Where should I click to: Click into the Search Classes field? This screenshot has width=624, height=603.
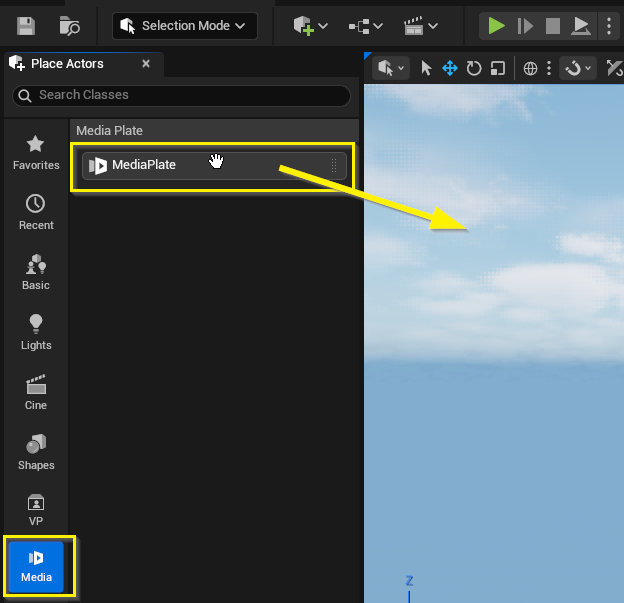182,95
